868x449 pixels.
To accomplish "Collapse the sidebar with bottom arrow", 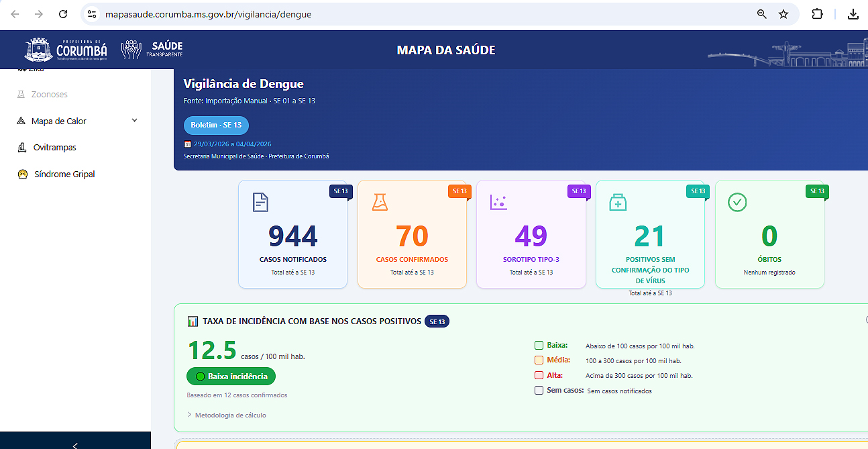I will pyautogui.click(x=75, y=445).
